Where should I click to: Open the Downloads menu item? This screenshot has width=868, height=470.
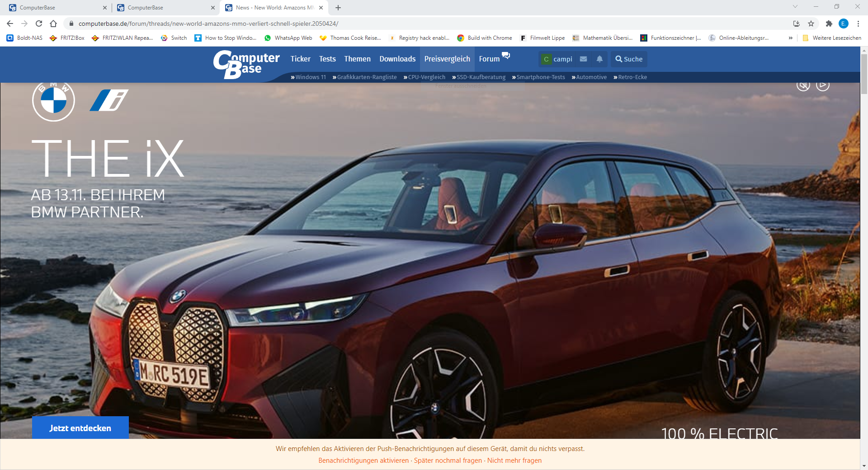(397, 59)
